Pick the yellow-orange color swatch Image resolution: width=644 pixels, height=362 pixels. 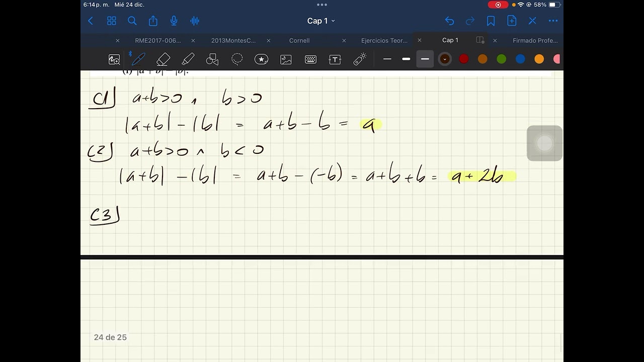point(539,59)
